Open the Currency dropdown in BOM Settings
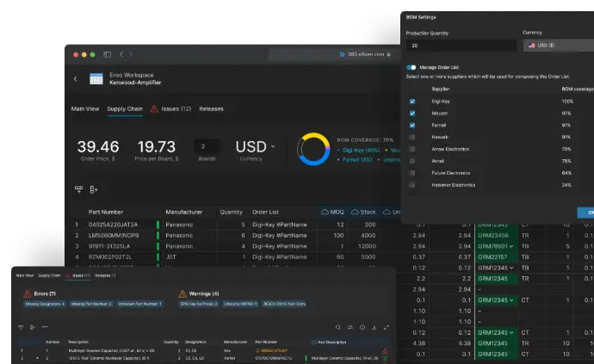Viewport: 594px width, 364px height. point(559,46)
